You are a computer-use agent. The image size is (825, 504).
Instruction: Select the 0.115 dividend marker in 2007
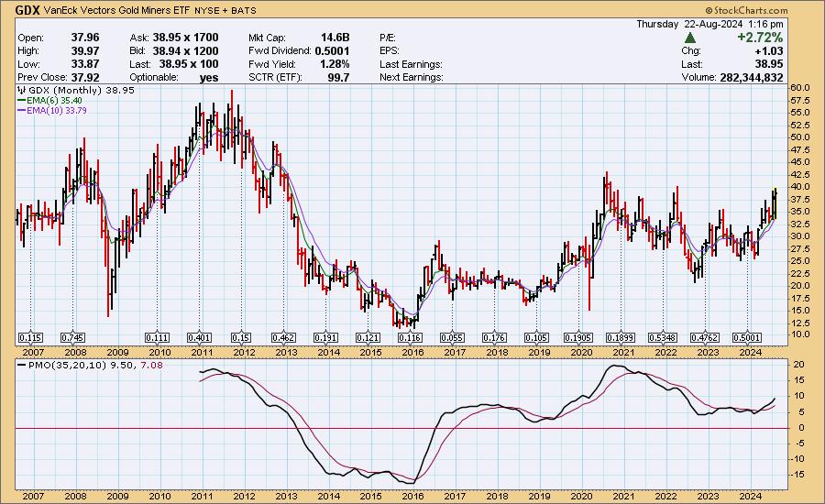30,337
